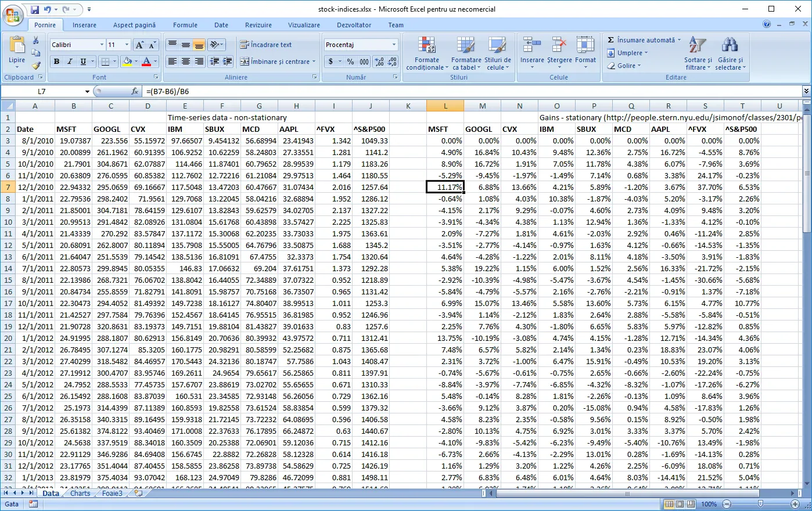The image size is (812, 511).
Task: Toggle bold formatting
Action: click(56, 62)
